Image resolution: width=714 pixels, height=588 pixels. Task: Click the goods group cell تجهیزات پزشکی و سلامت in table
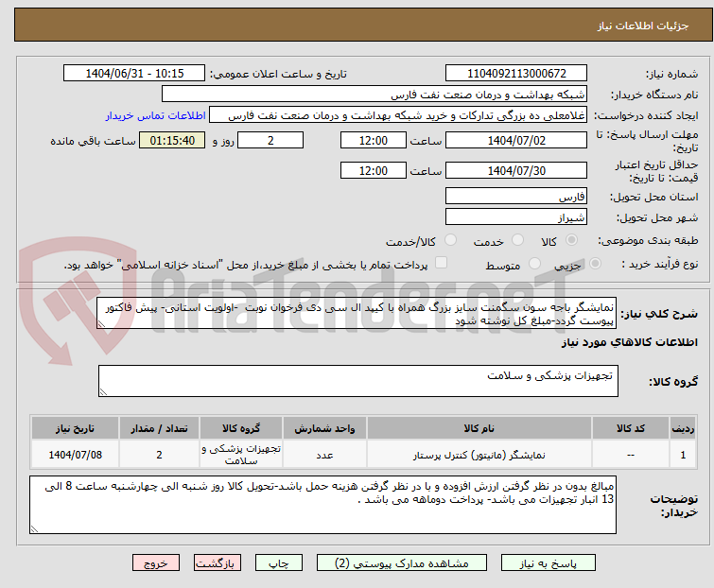click(241, 455)
